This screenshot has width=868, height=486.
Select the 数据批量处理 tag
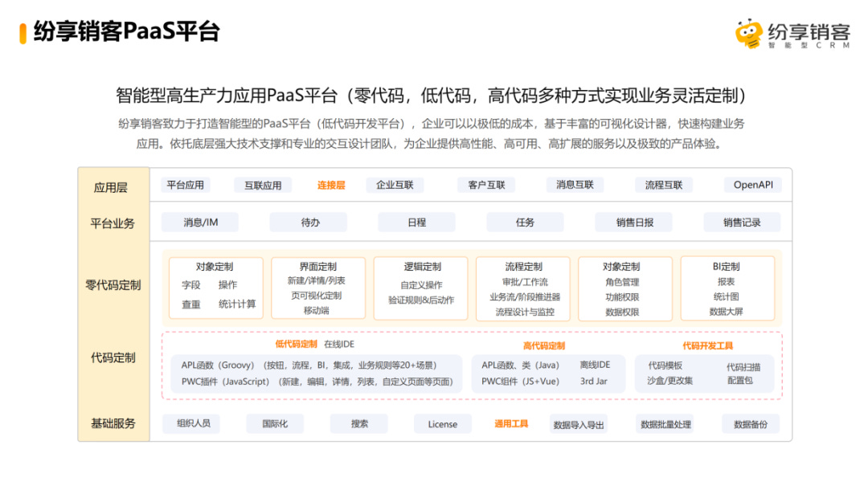[666, 425]
